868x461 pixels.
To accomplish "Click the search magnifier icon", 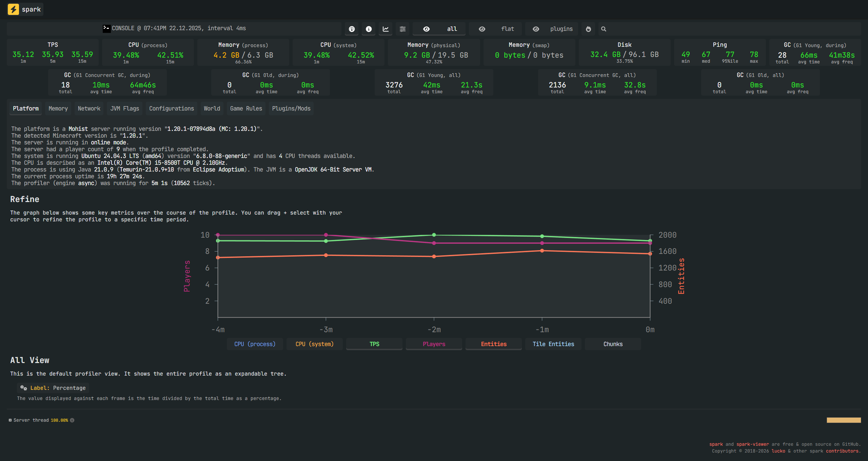I will pos(604,29).
